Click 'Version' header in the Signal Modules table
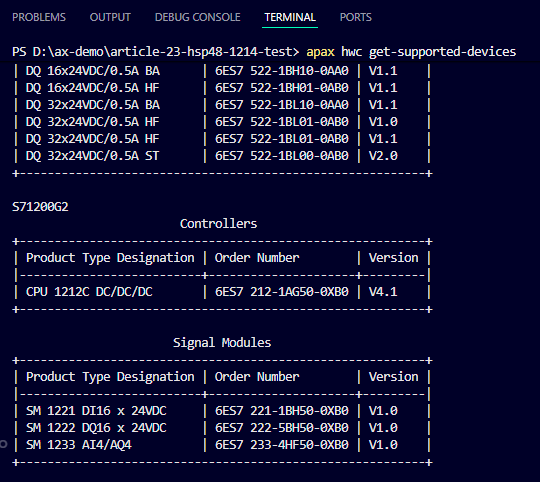540x482 pixels. coord(393,377)
